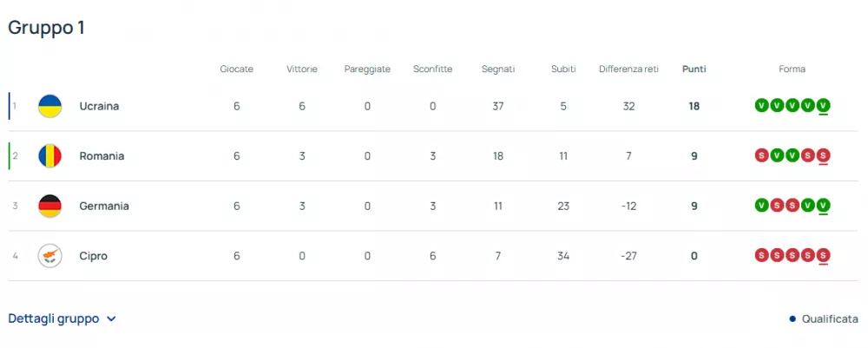The image size is (868, 348).
Task: Click the Giocate column header
Action: (x=236, y=69)
